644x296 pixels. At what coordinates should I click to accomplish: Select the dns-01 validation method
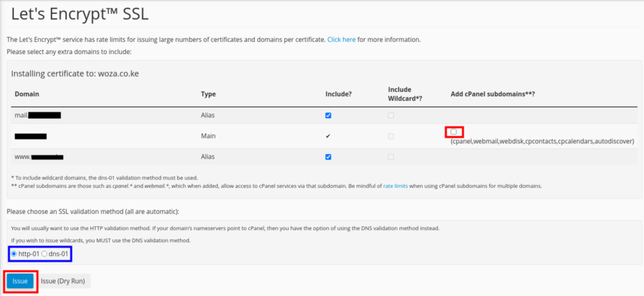pos(45,254)
